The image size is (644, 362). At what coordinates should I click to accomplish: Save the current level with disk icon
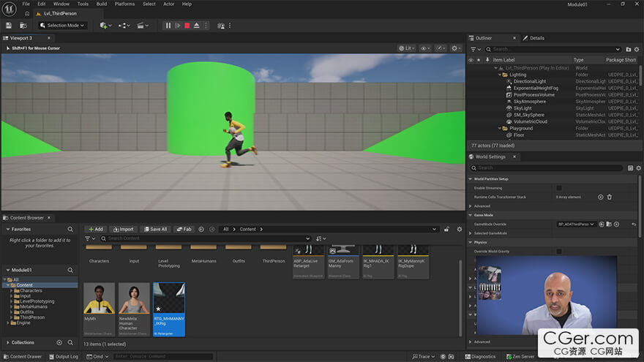click(8, 26)
